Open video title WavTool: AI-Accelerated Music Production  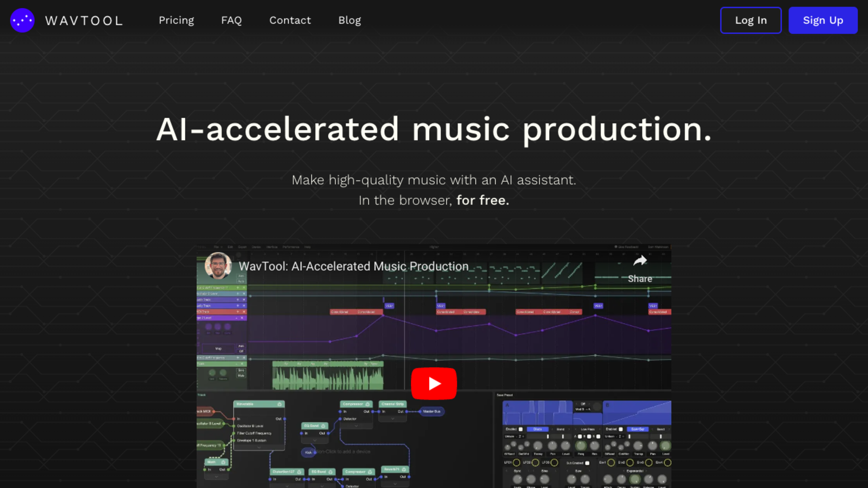(354, 266)
